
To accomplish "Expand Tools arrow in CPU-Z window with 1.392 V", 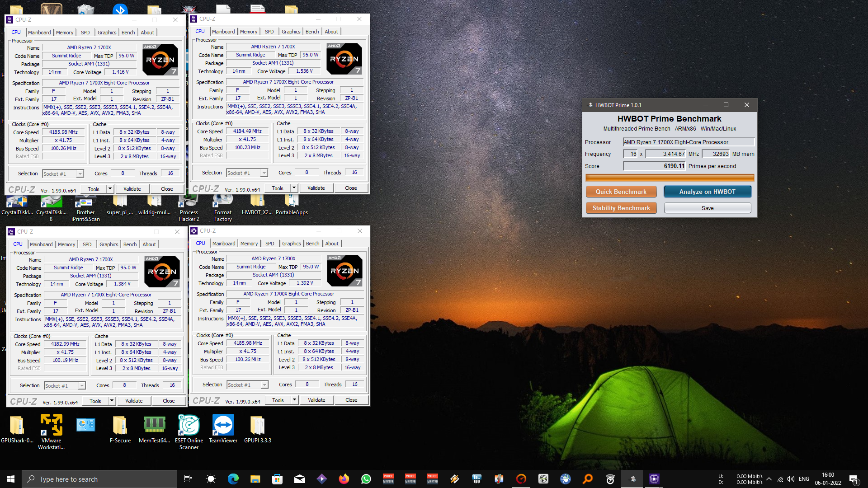I will 294,400.
